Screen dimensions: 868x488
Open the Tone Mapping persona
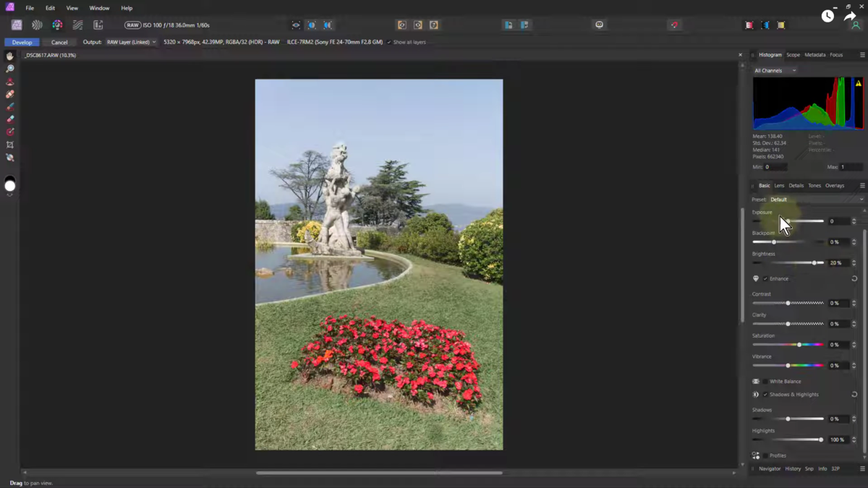coord(77,25)
